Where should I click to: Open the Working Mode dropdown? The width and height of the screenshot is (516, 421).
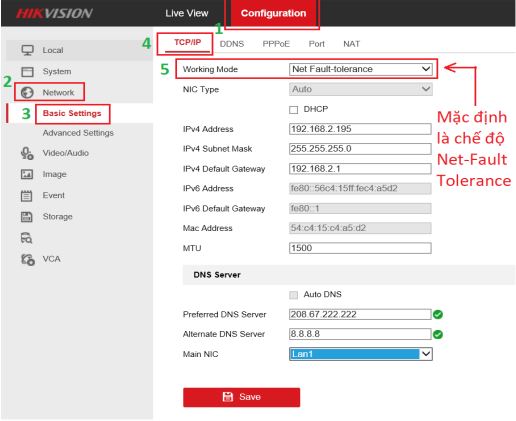pos(361,69)
